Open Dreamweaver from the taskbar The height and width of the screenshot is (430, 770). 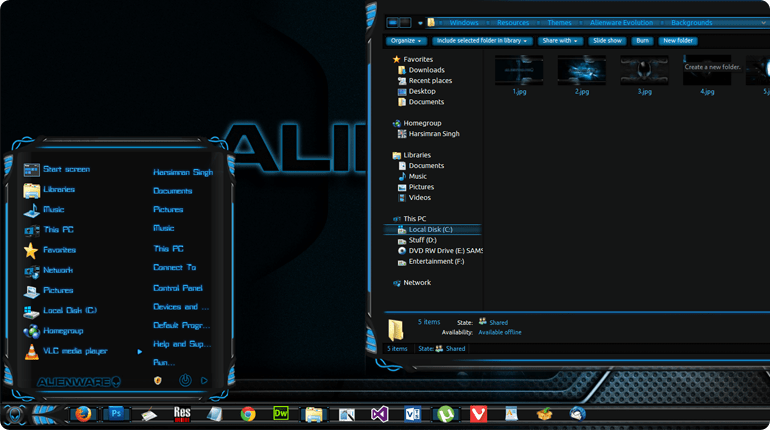point(281,413)
